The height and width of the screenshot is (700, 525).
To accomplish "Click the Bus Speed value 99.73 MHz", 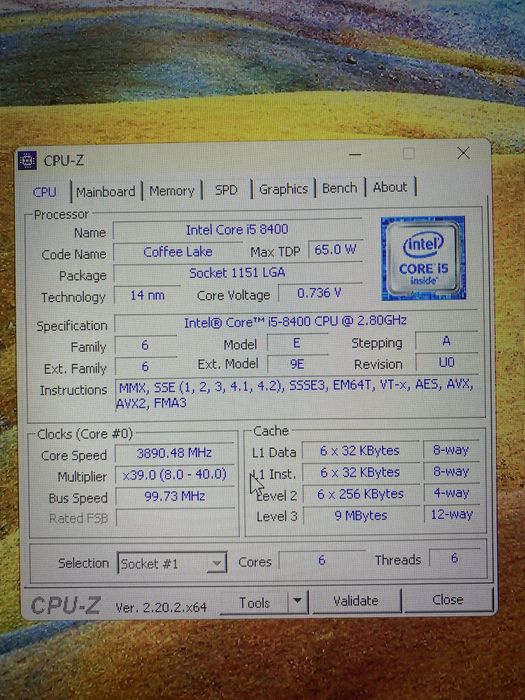I will [175, 496].
